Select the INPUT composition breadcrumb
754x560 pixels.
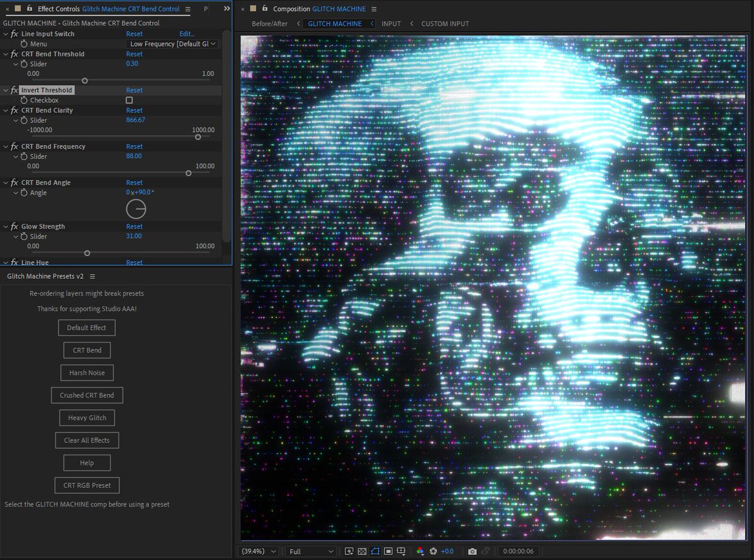(391, 24)
